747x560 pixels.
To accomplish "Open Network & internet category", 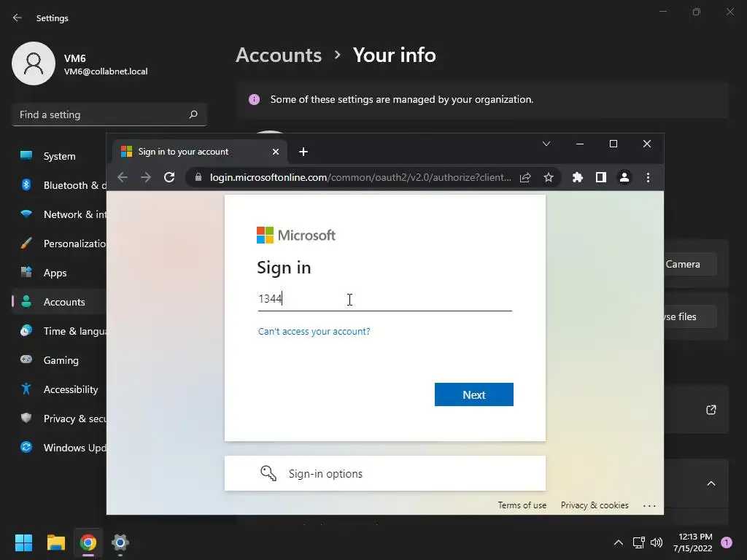I will [59, 214].
